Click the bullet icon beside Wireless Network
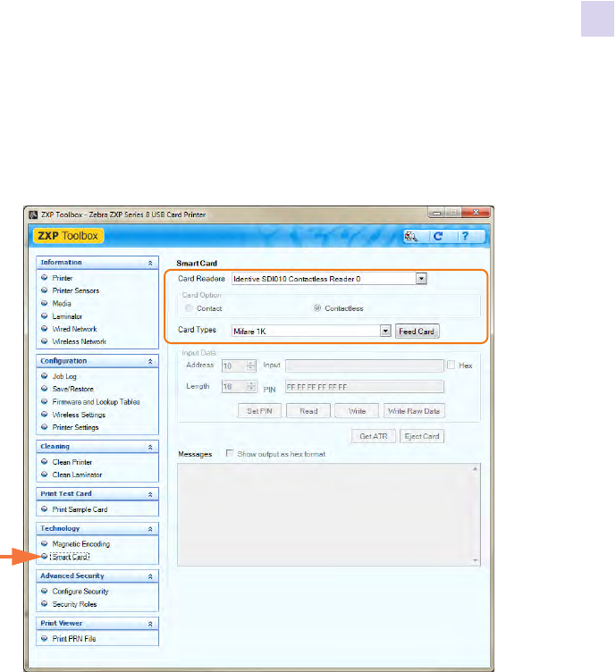 coord(44,341)
